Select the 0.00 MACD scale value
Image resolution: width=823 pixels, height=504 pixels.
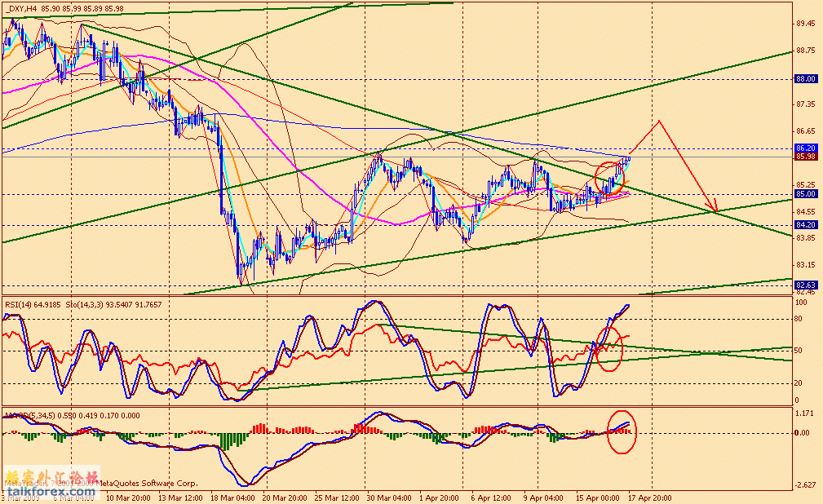coord(803,433)
